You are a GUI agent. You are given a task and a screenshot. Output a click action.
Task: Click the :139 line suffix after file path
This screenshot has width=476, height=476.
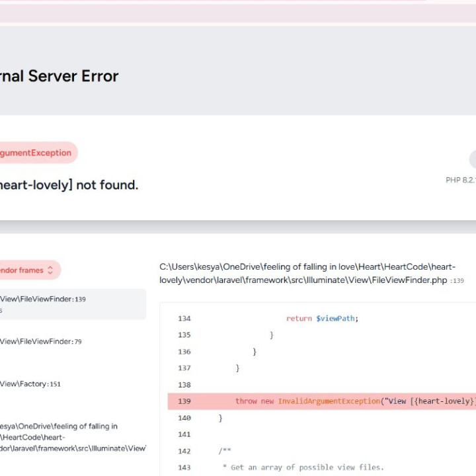pyautogui.click(x=457, y=281)
